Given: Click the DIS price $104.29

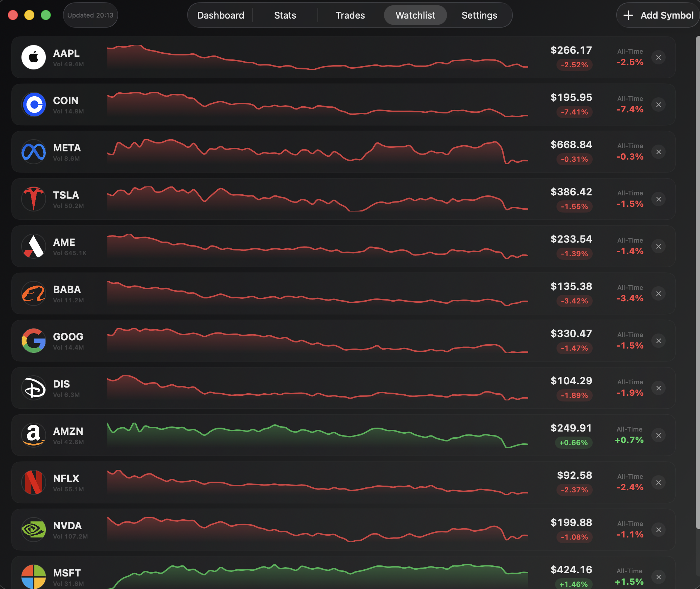Looking at the screenshot, I should [571, 381].
